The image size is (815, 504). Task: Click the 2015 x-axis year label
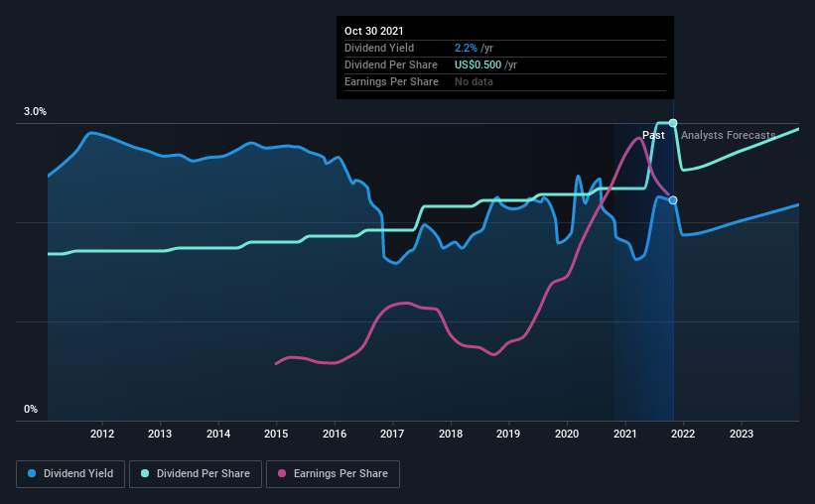click(x=276, y=434)
